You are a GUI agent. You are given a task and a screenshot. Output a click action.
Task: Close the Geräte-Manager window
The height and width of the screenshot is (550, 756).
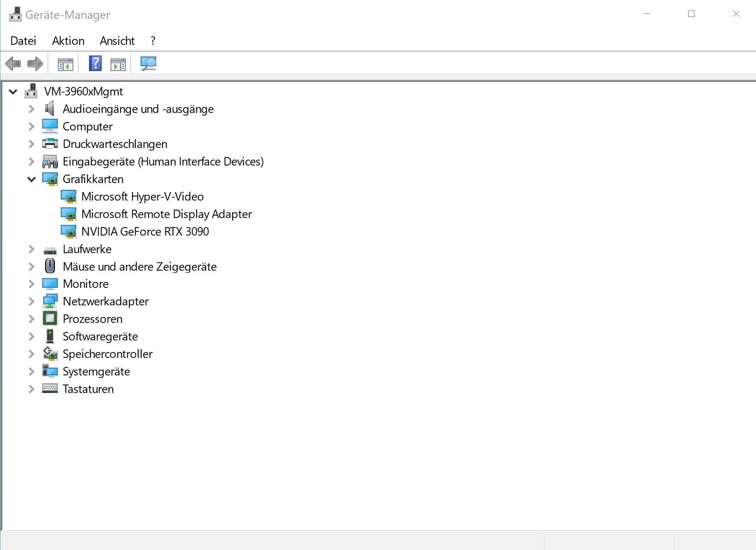[736, 14]
